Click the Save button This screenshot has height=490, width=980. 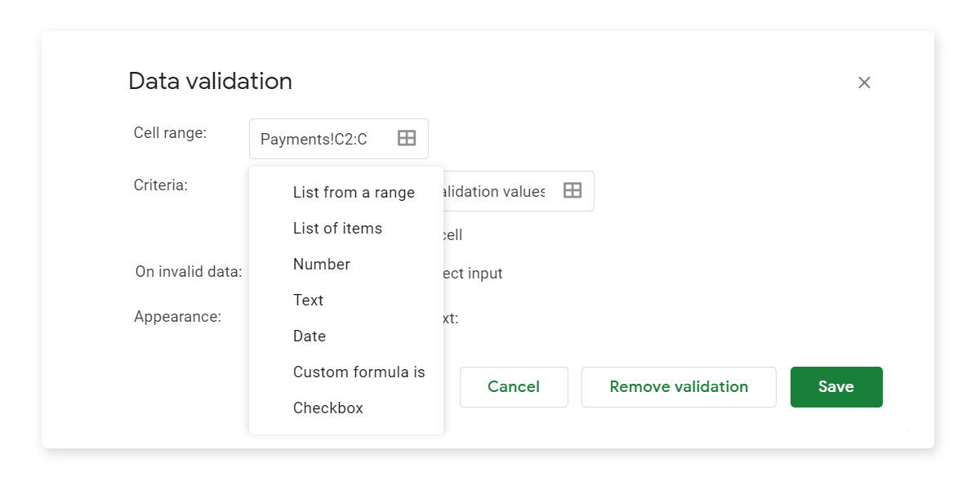835,386
